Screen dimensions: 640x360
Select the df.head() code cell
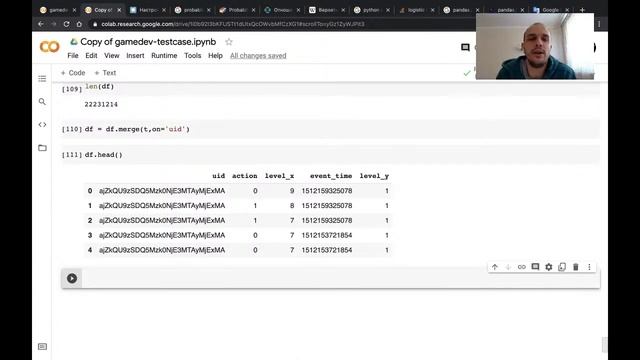[x=330, y=155]
